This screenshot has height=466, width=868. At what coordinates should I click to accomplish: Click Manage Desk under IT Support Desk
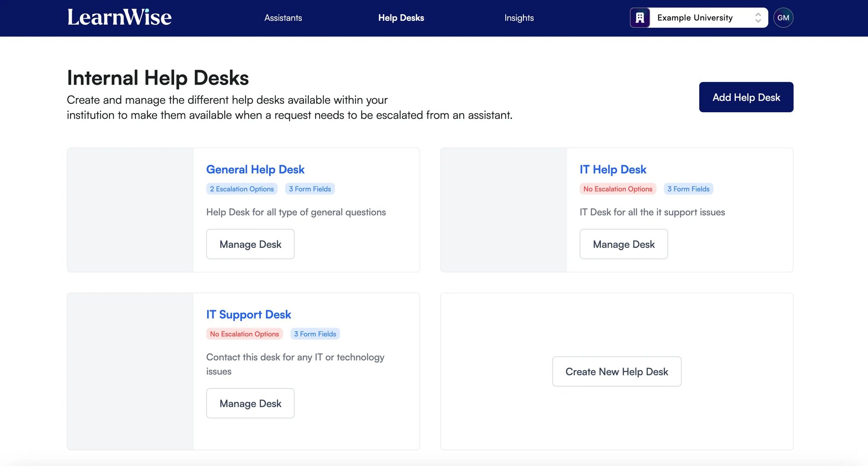click(x=250, y=403)
